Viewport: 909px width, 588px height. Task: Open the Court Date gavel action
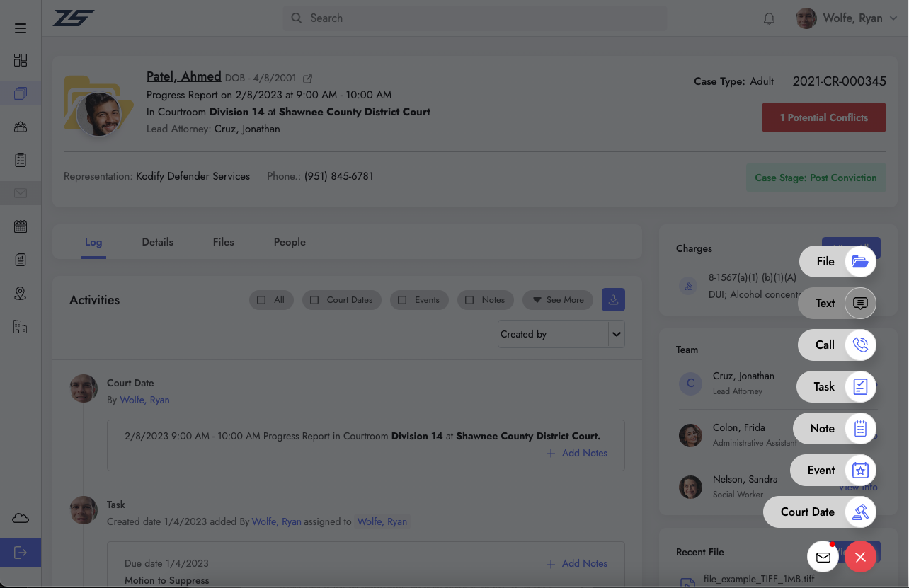tap(859, 512)
